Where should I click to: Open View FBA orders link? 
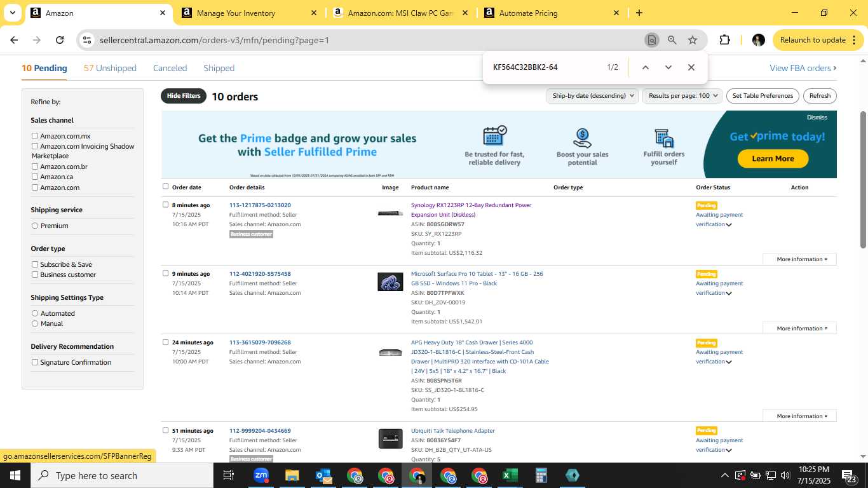(x=803, y=68)
